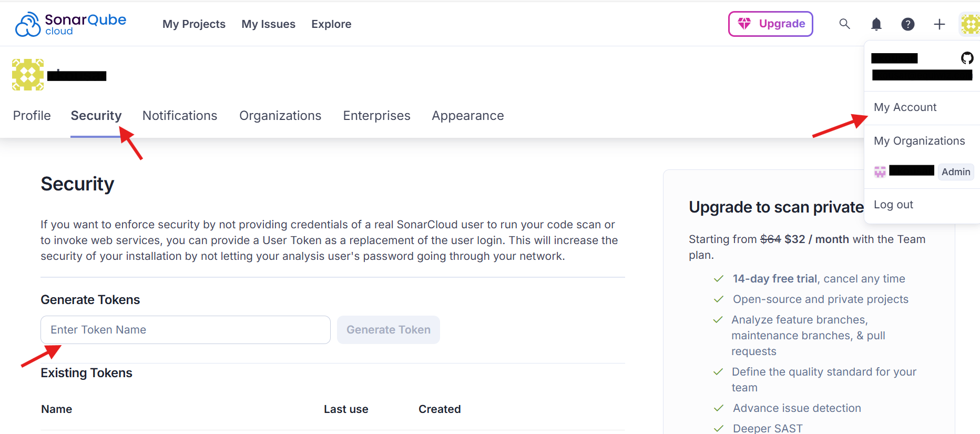980x434 pixels.
Task: Switch to the Profile tab
Action: [x=32, y=116]
